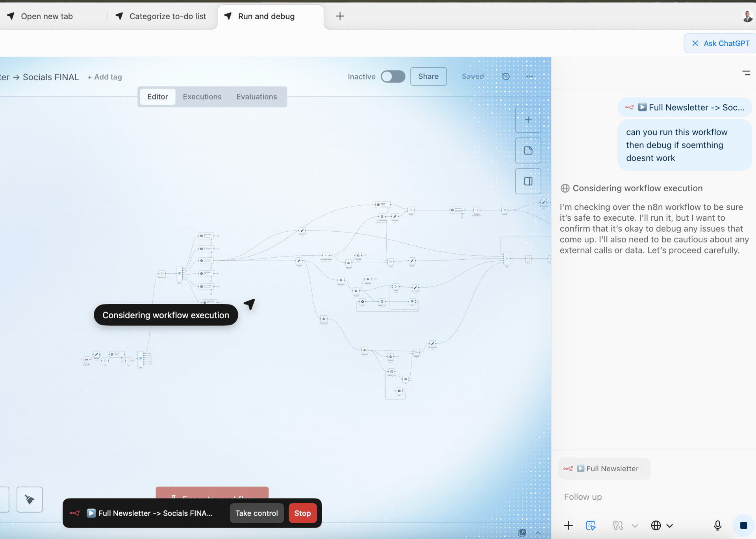
Task: Open the menu lines icon in chat panel
Action: [746, 73]
